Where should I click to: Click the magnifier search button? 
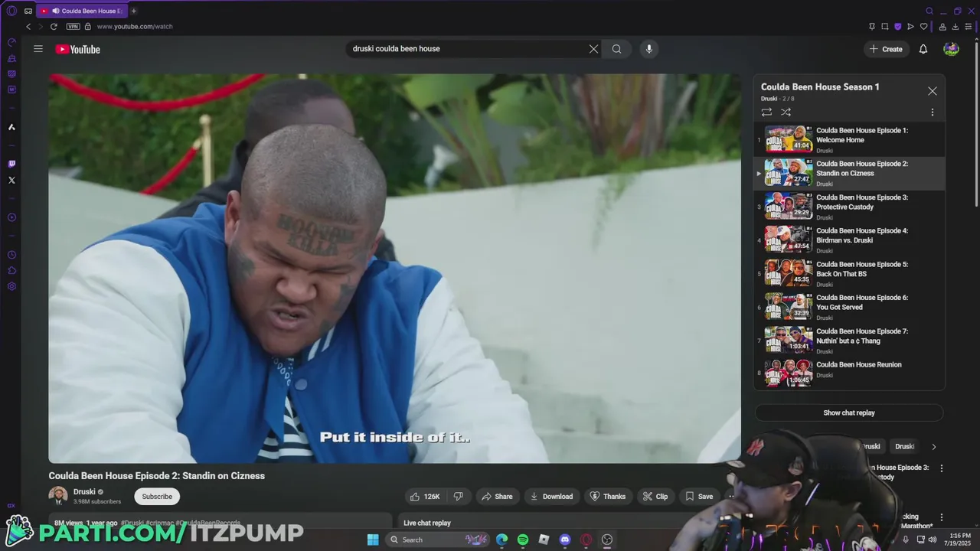[x=616, y=49]
